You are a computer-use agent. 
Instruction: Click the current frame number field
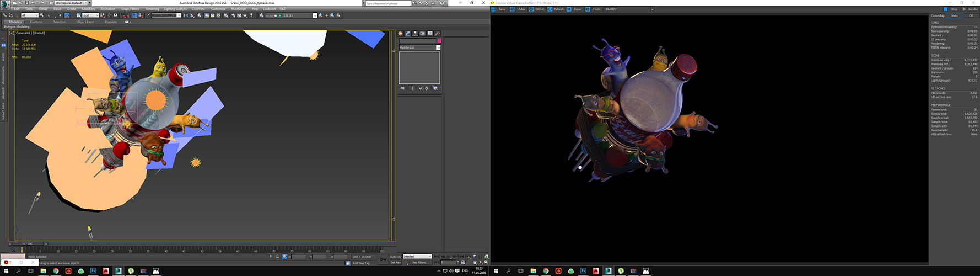[448, 263]
